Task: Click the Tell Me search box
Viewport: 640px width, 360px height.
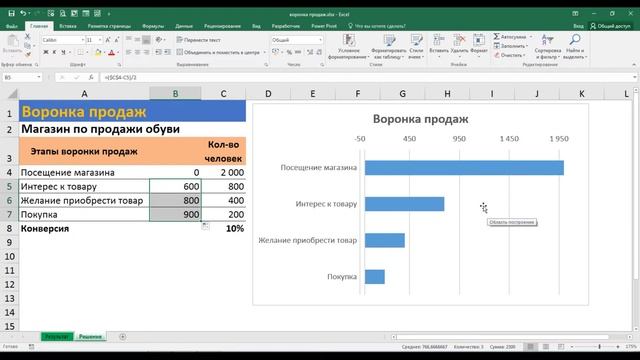Action: point(376,26)
